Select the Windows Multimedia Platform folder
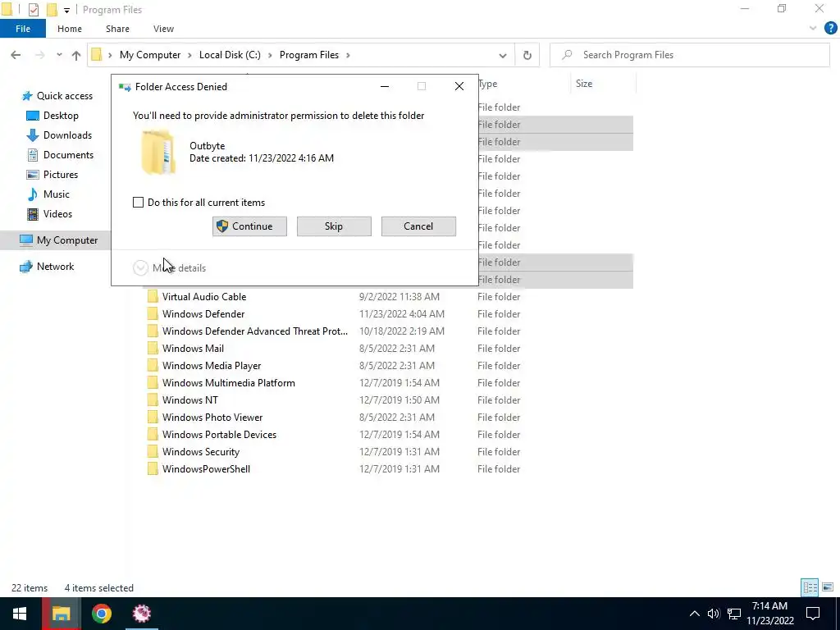 pyautogui.click(x=229, y=383)
